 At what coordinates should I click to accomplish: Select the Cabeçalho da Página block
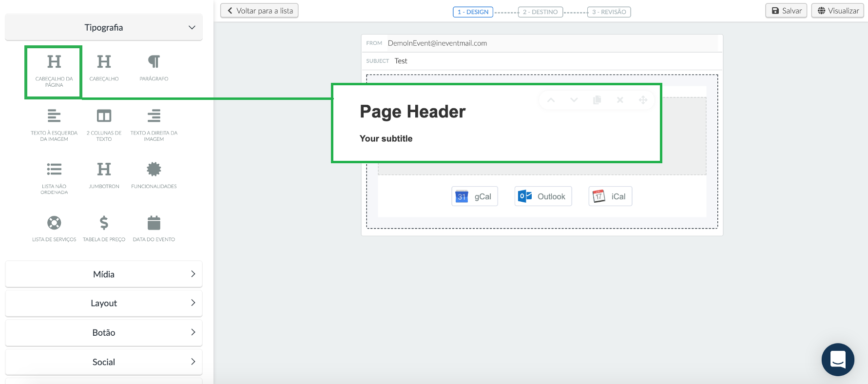pyautogui.click(x=54, y=71)
